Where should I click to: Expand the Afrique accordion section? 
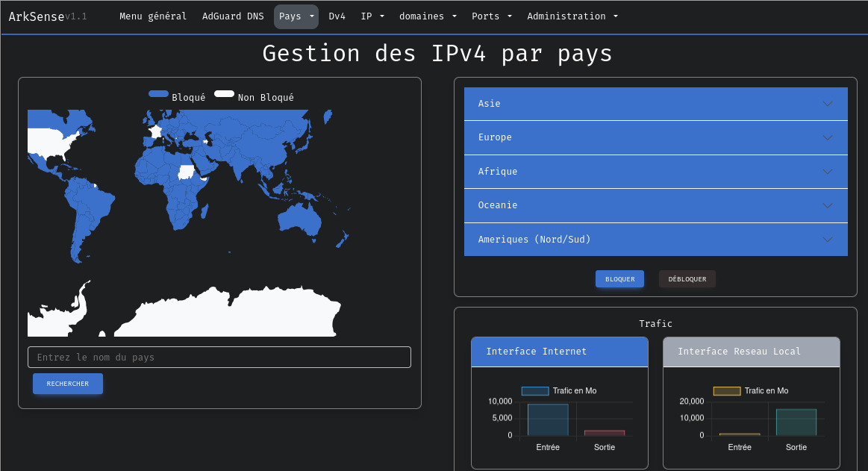655,172
